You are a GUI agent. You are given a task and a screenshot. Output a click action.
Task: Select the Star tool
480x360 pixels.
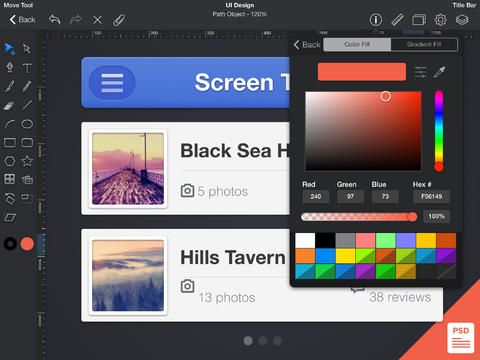pos(27,161)
